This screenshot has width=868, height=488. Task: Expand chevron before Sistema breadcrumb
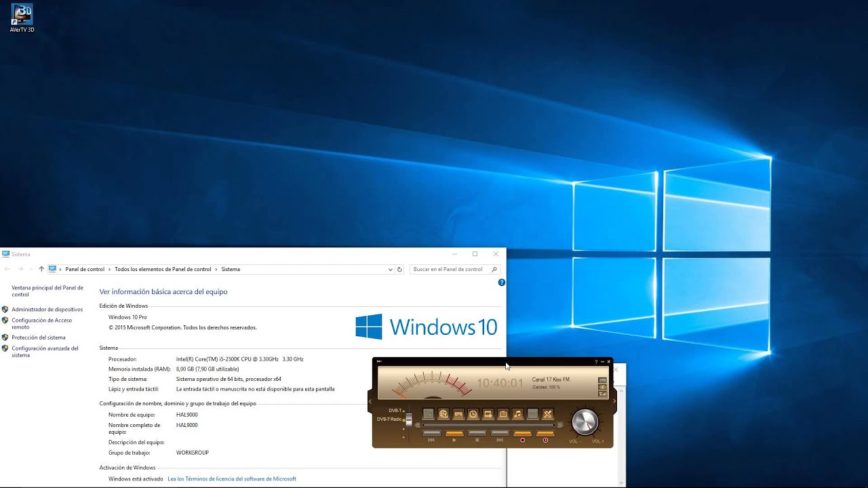pos(216,269)
